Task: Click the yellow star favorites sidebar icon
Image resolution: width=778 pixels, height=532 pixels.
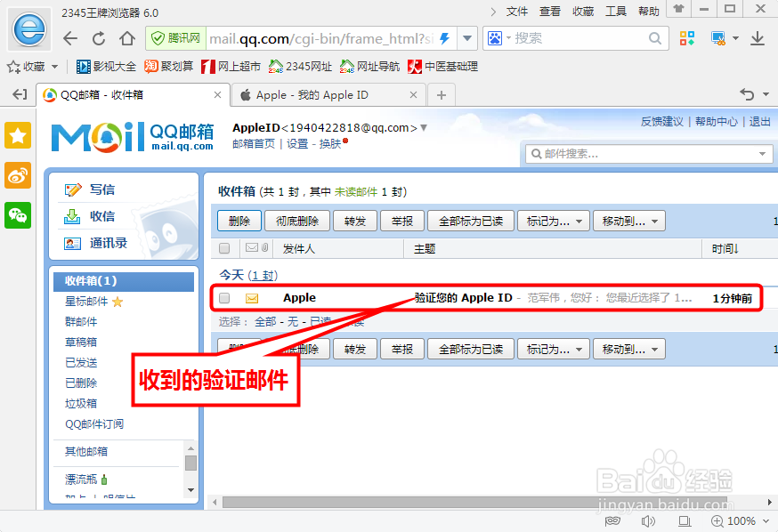Action: [18, 135]
